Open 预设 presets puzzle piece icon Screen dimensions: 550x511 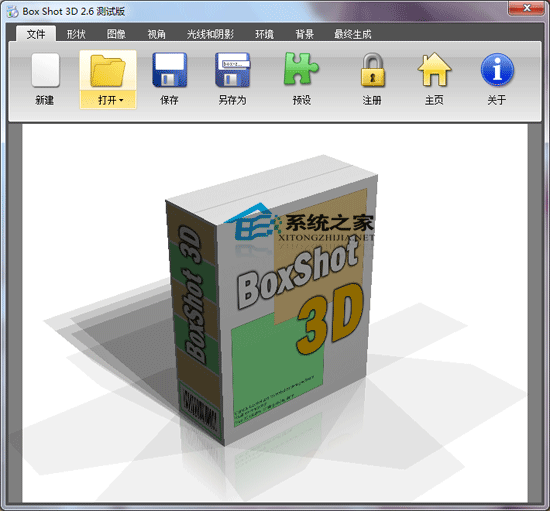[x=301, y=69]
